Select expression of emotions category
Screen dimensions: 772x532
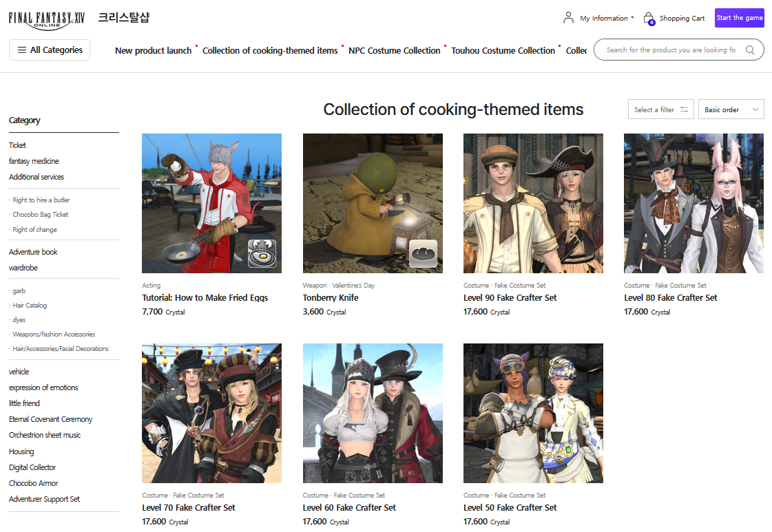tap(43, 387)
